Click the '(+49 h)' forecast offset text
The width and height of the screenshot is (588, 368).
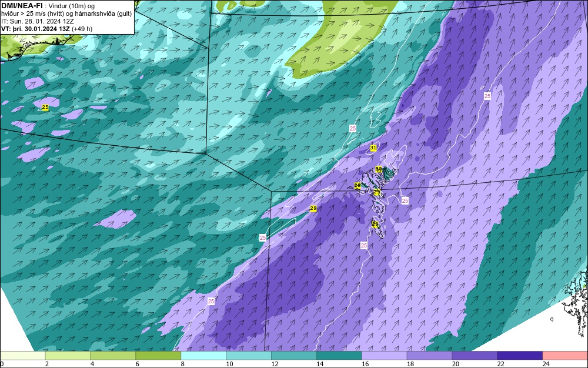[82, 29]
